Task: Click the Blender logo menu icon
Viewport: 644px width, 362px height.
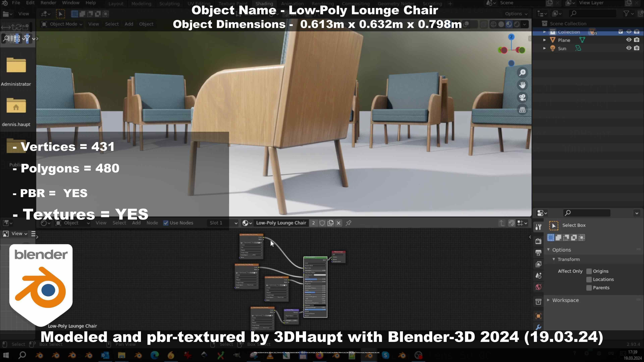Action: [x=5, y=3]
